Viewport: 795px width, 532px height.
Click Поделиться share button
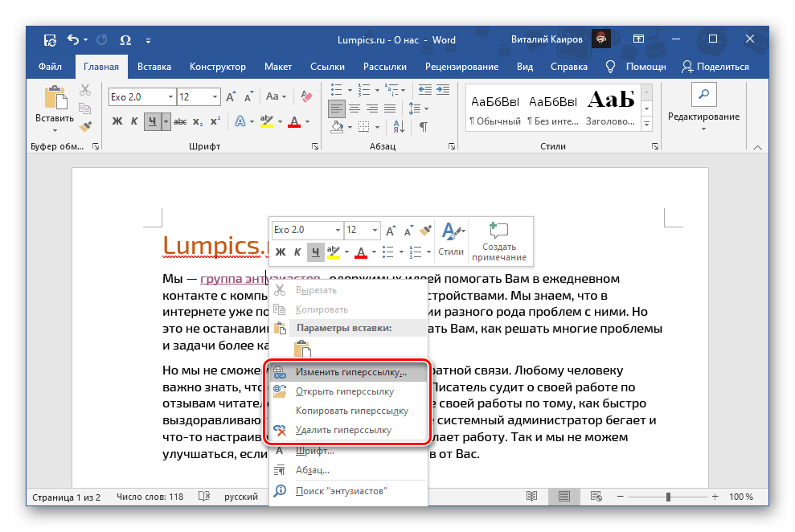715,67
